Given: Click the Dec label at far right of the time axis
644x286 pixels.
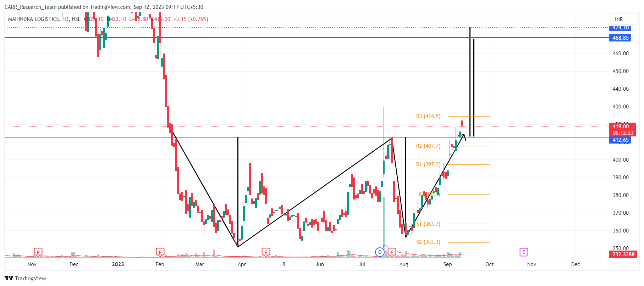Looking at the screenshot, I should (576, 264).
